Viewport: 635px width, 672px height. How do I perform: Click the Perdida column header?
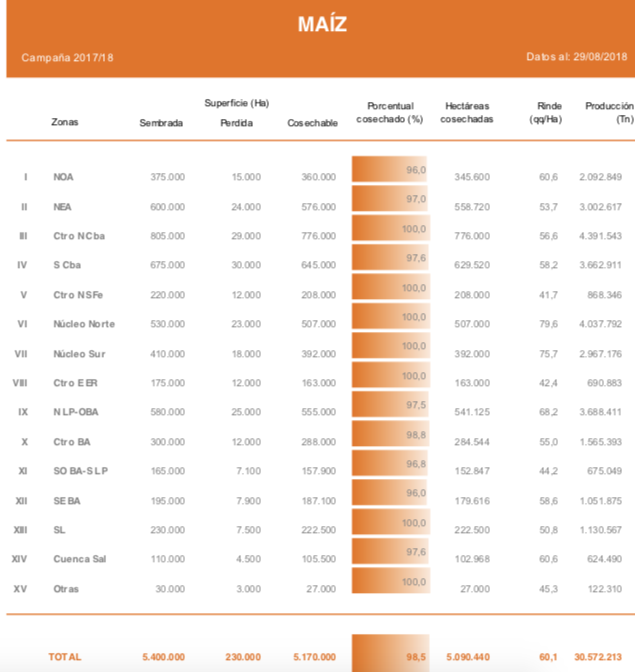236,123
